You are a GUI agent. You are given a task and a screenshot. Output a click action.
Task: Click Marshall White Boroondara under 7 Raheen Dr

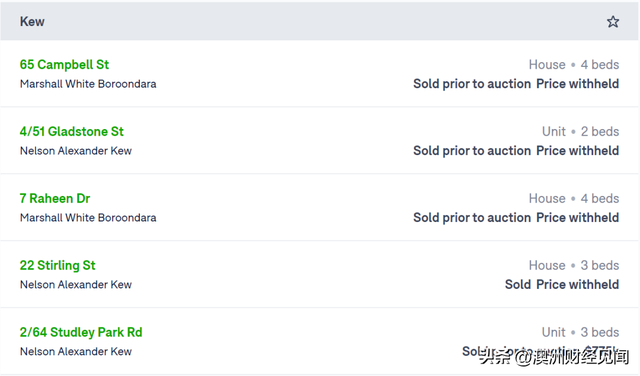tap(88, 218)
